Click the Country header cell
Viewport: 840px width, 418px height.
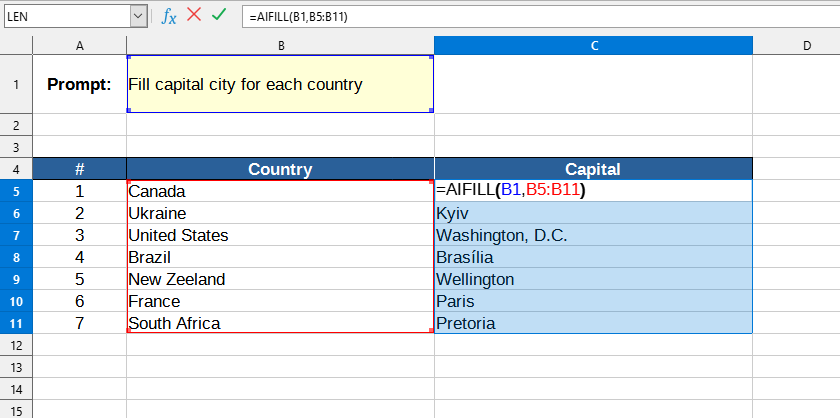[280, 169]
